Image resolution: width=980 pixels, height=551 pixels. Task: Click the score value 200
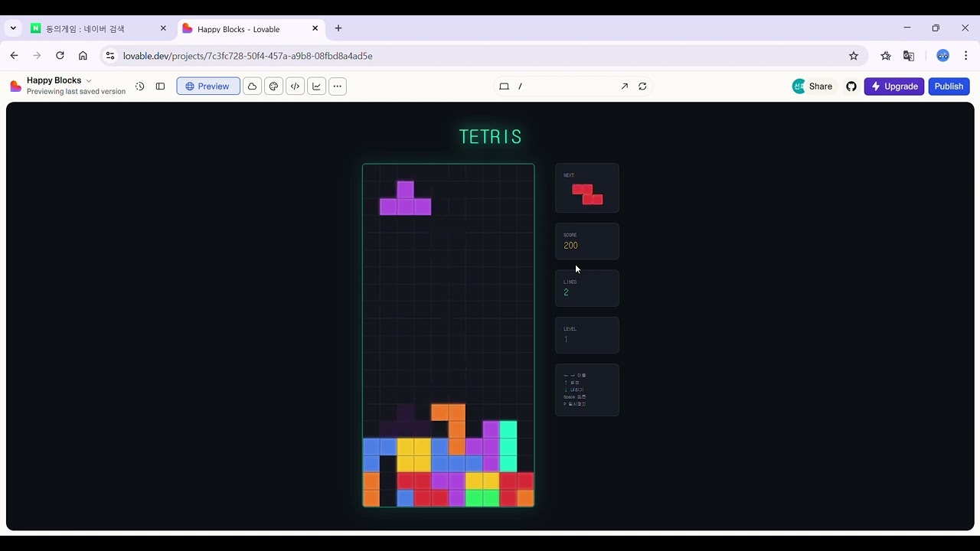coord(570,246)
